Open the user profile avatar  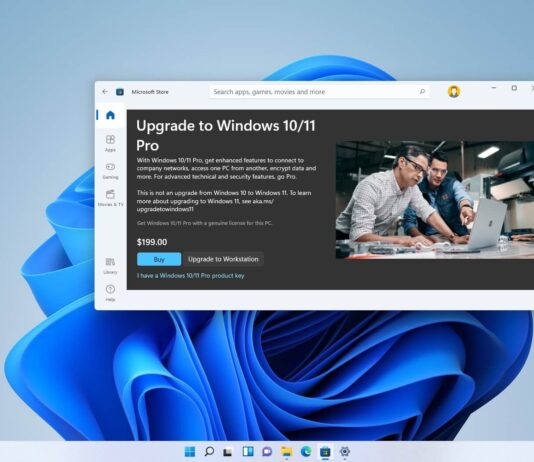point(454,92)
